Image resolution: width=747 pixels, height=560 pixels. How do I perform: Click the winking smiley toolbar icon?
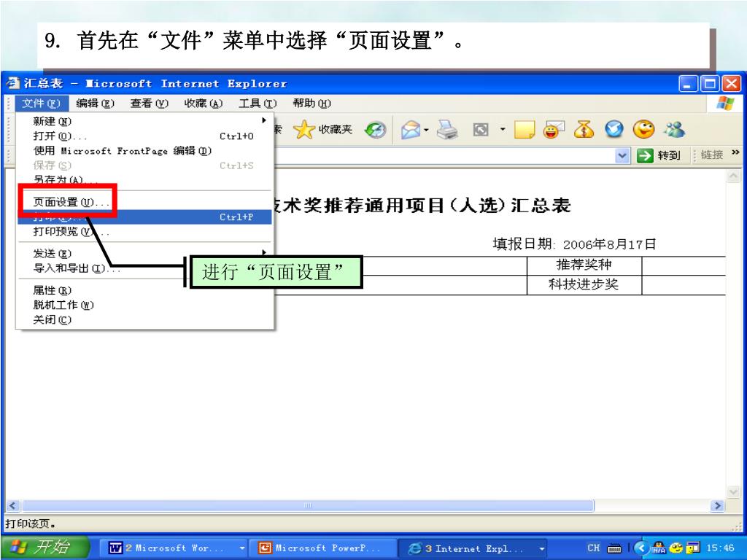click(643, 130)
